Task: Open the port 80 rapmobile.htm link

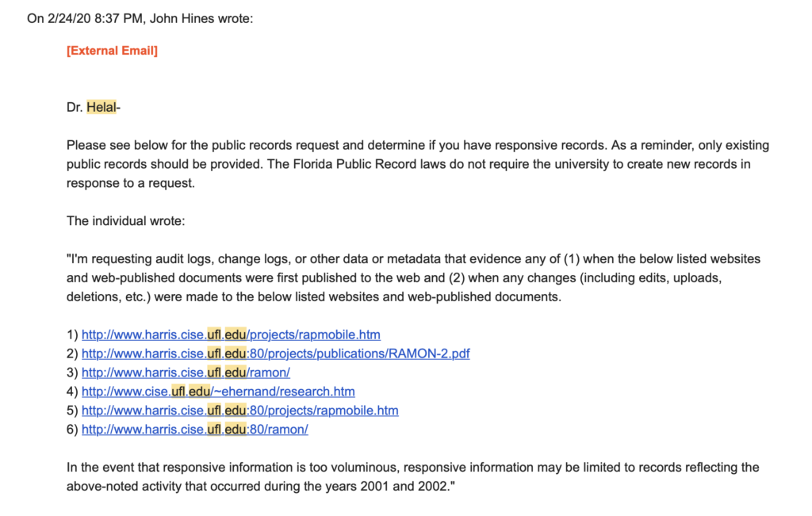Action: pos(239,411)
